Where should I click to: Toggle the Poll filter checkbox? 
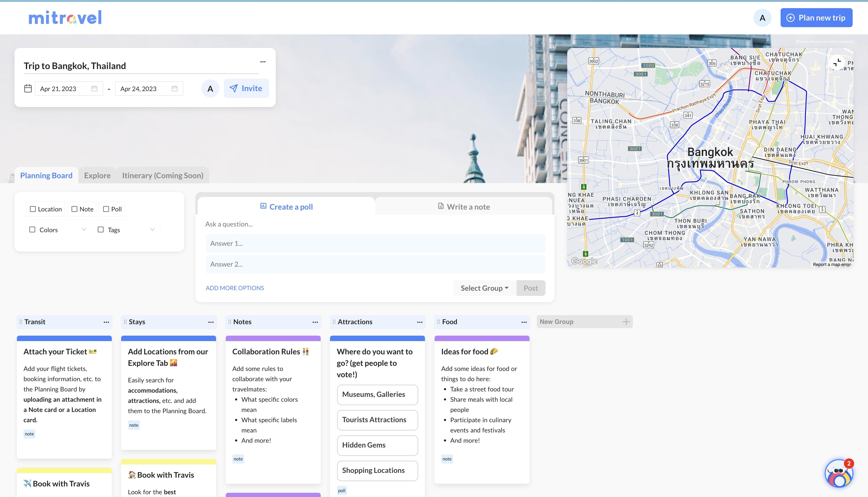point(106,209)
